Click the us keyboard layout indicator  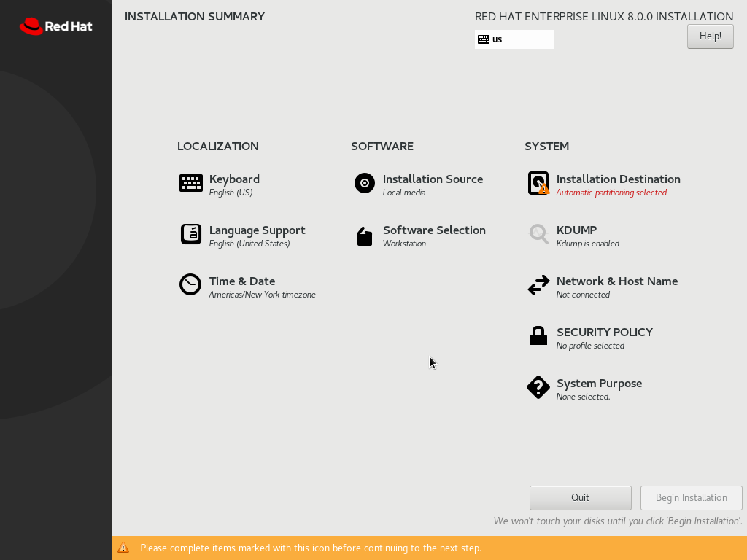click(514, 39)
